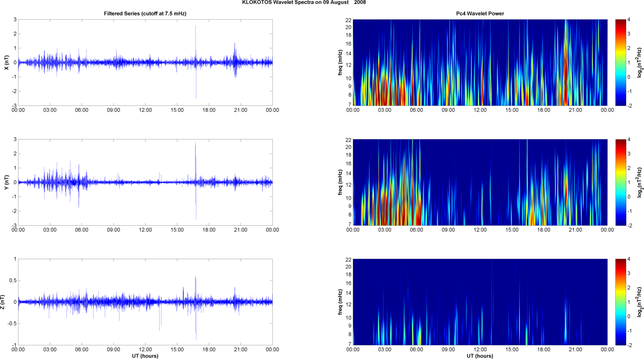Click the 18:00 tick below the bottom spectrogram
Image resolution: width=644 pixels, height=359 pixels.
click(544, 350)
